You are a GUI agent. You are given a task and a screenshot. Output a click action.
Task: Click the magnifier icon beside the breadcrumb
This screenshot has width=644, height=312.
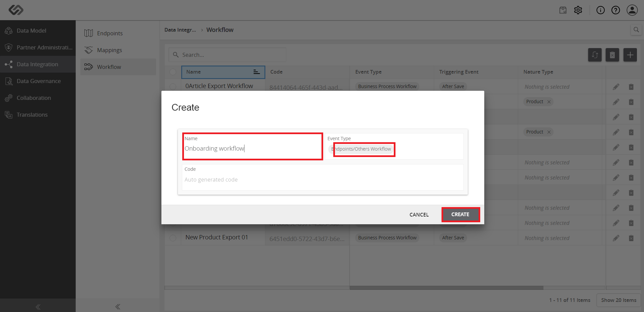636,30
